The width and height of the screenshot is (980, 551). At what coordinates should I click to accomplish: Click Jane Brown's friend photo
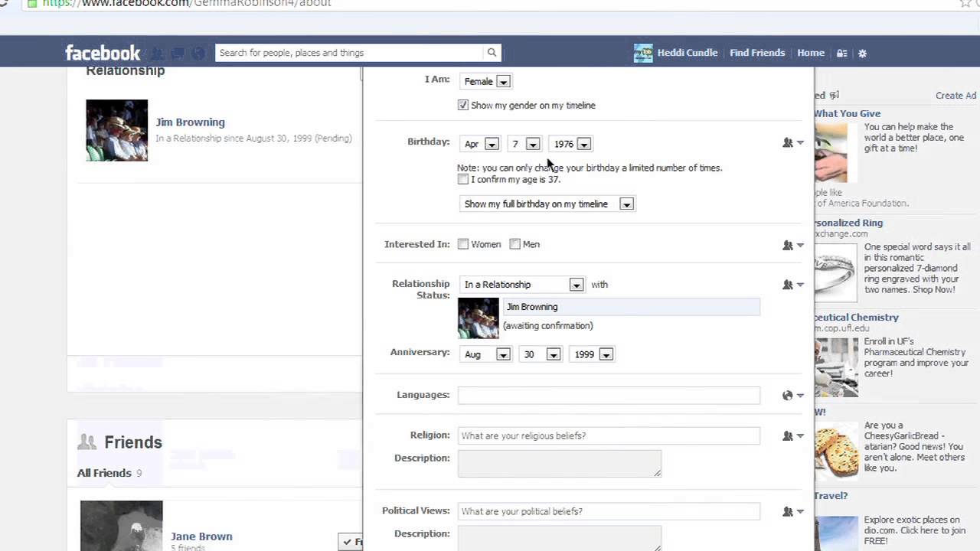pyautogui.click(x=121, y=526)
